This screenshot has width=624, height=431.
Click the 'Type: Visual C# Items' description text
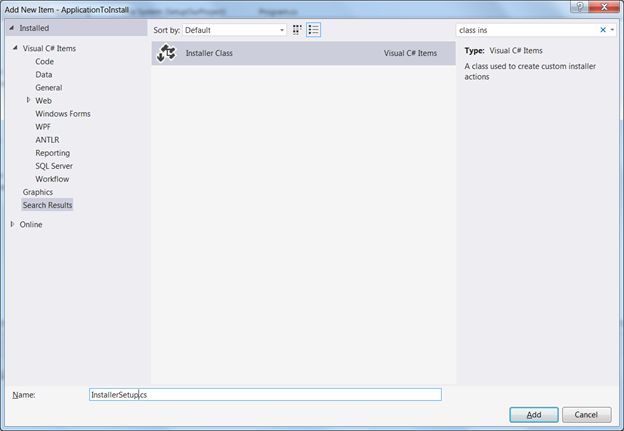click(x=503, y=51)
